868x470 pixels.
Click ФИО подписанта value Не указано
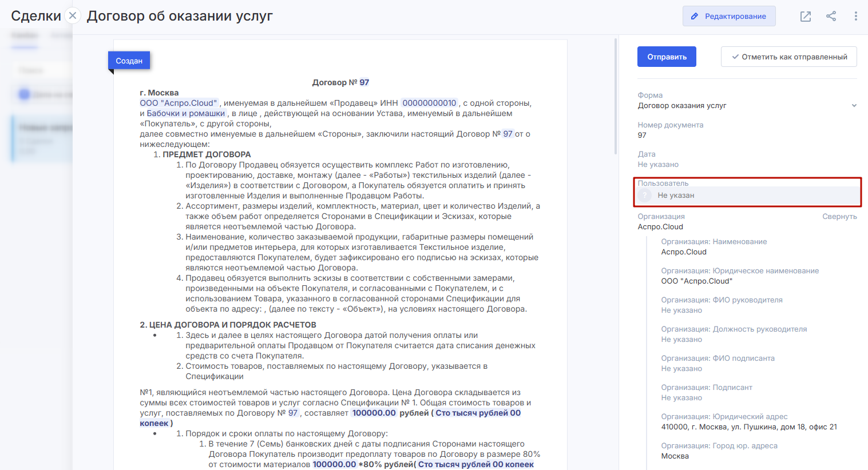click(681, 368)
